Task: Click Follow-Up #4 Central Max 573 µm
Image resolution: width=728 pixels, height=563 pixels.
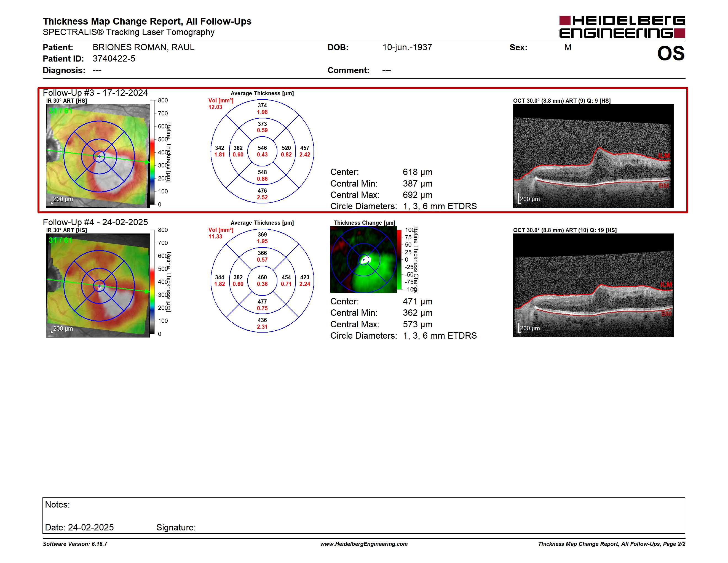Action: coord(417,324)
